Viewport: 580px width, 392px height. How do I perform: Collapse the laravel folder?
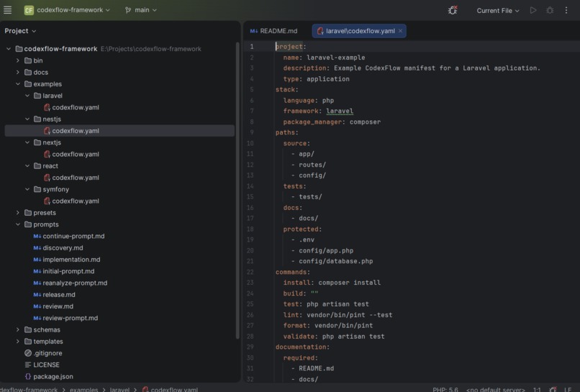[x=27, y=96]
